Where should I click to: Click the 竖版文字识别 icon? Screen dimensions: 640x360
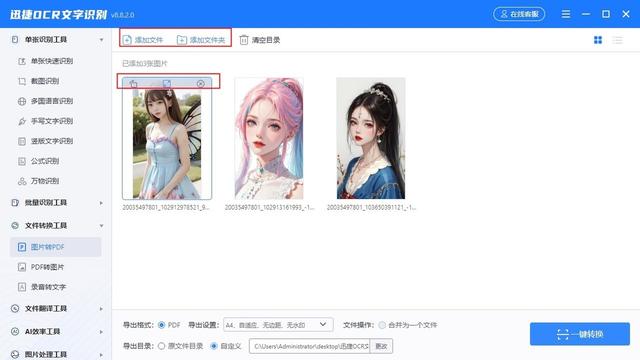22,141
